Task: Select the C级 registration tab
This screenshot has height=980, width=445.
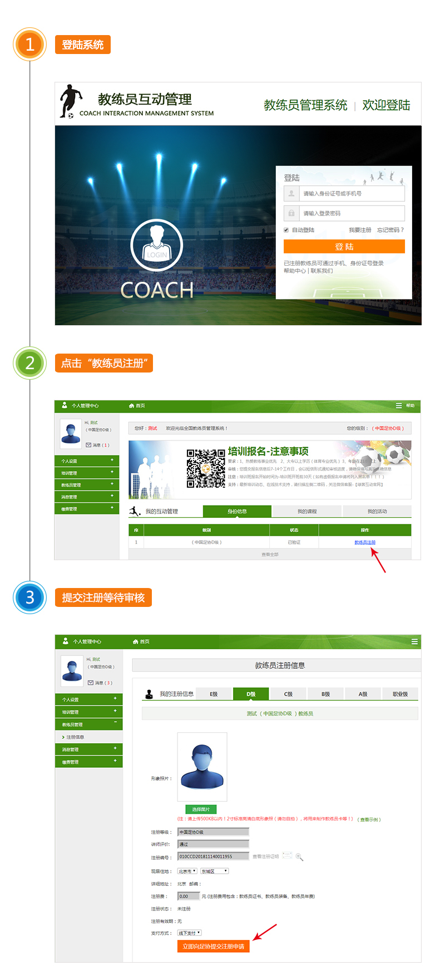Action: [x=288, y=694]
